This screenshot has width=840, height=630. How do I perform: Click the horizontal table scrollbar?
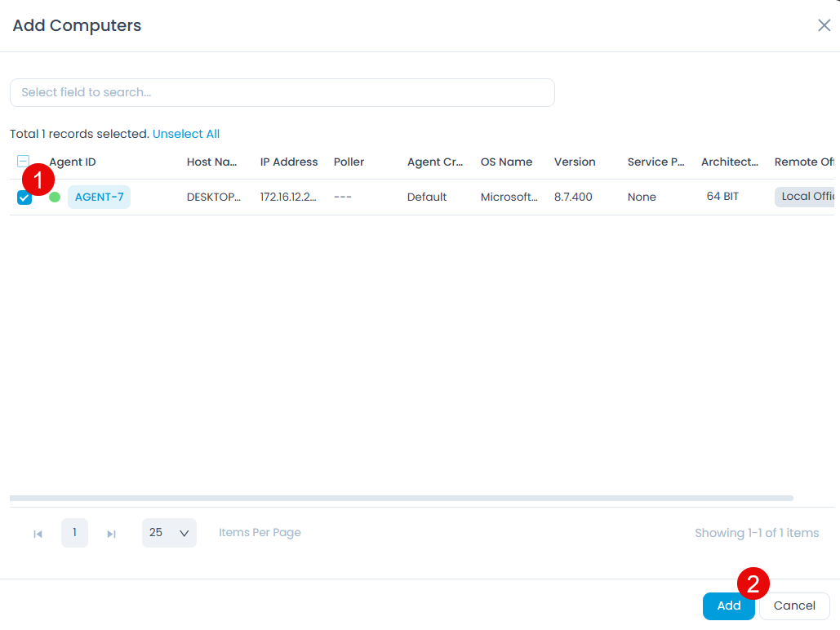click(x=401, y=498)
